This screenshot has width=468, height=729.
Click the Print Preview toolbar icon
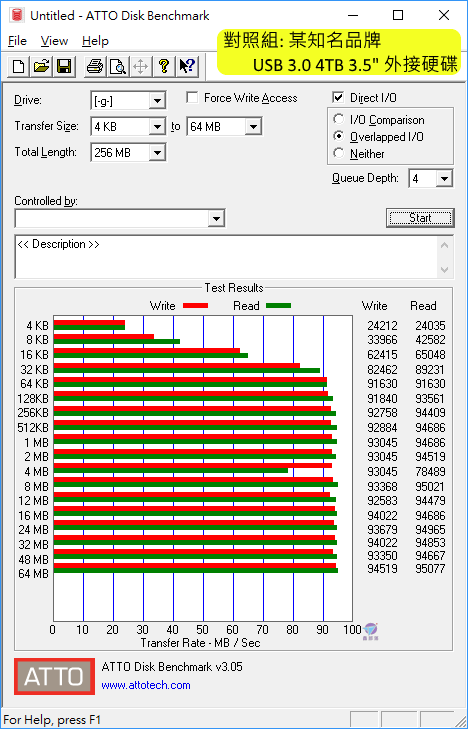(118, 66)
